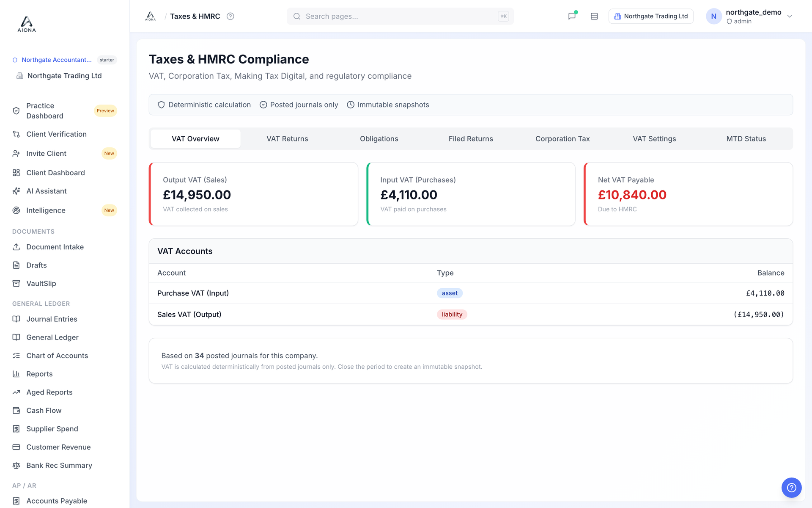Click the Balance column header
Image resolution: width=812 pixels, height=508 pixels.
tap(771, 273)
